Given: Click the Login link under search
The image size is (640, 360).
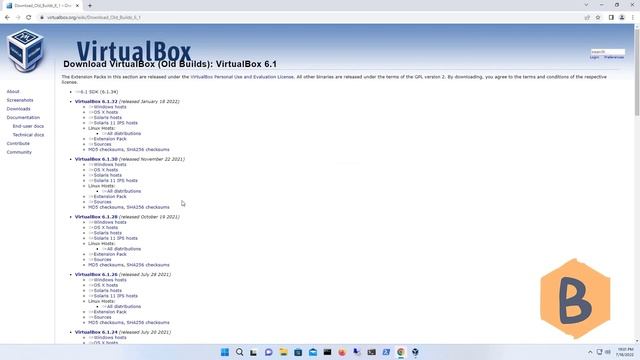Looking at the screenshot, I should click(x=594, y=58).
